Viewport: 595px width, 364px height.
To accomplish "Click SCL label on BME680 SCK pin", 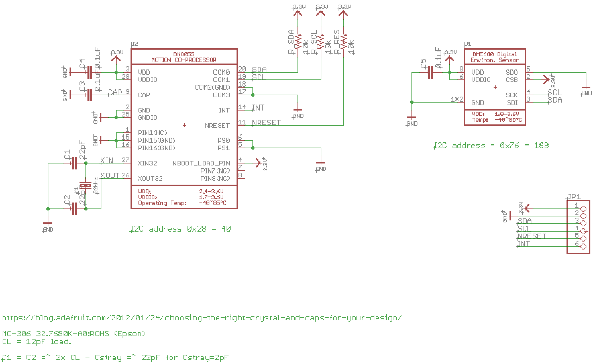I will click(x=555, y=92).
